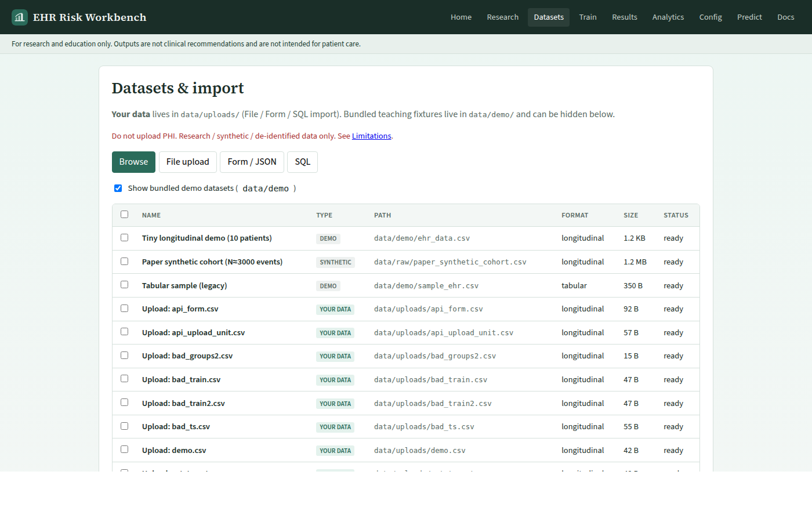Click the SYNTHETIC type badge

coord(335,262)
